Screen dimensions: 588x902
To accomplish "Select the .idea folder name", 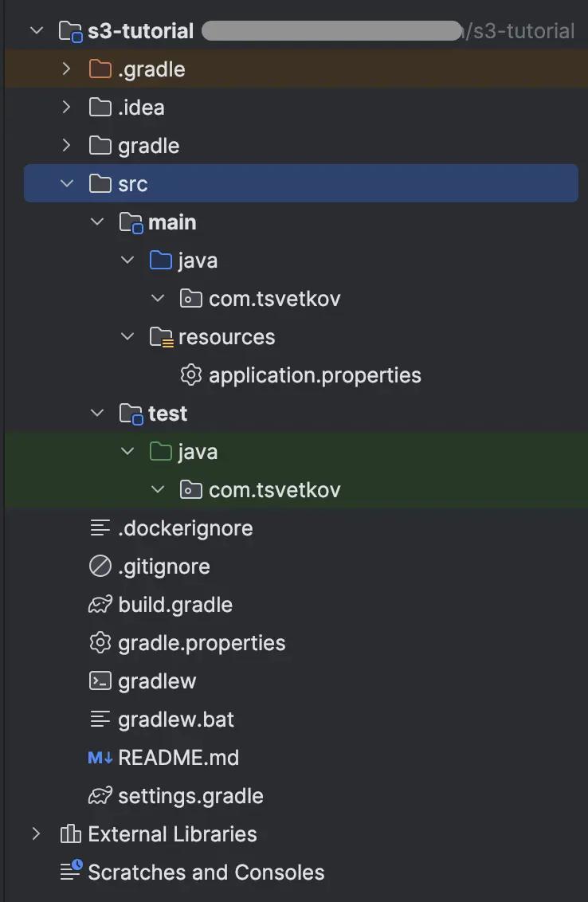I will pos(141,108).
